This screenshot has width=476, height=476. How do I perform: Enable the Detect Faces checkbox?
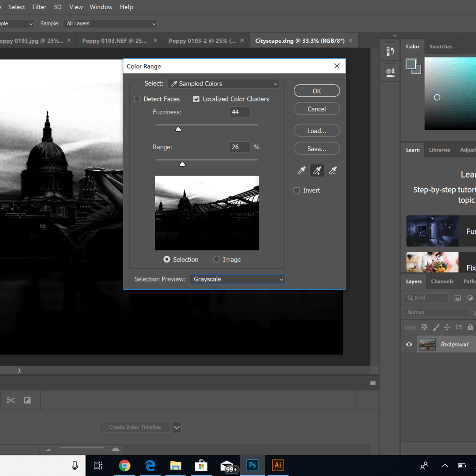click(x=137, y=99)
